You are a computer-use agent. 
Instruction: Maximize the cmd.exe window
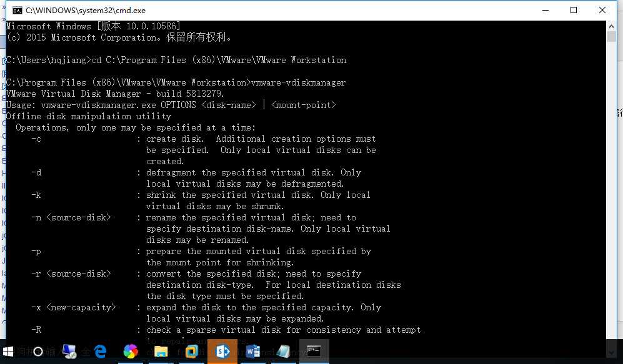coord(574,11)
